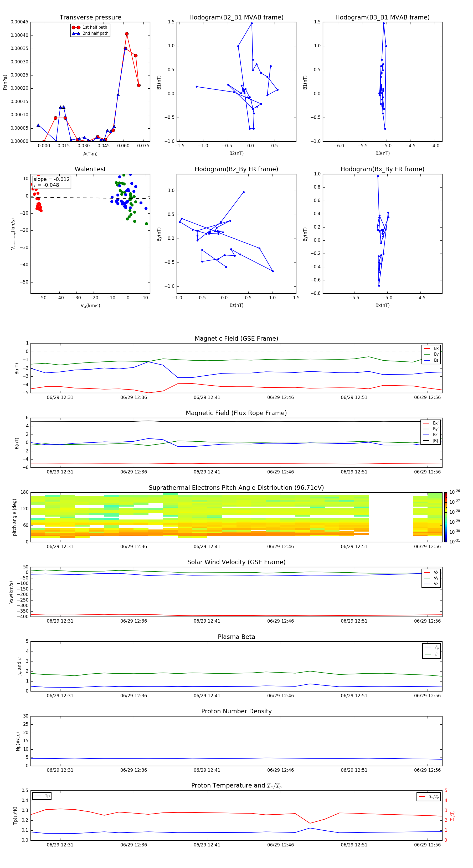Click 'Bz' in GSE magnetic field legend
The height and width of the screenshot is (868, 473).
[431, 361]
